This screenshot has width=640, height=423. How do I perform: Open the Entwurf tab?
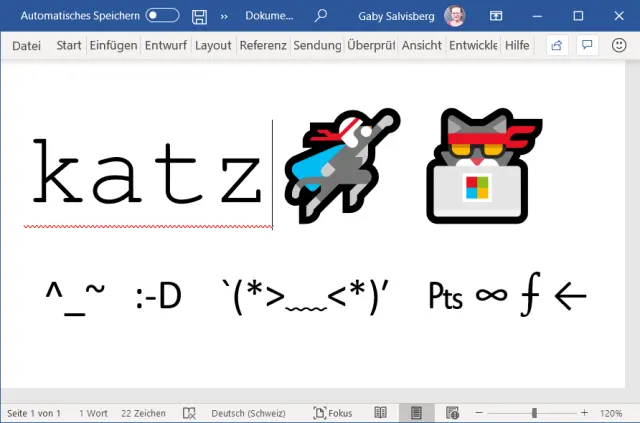click(x=166, y=45)
